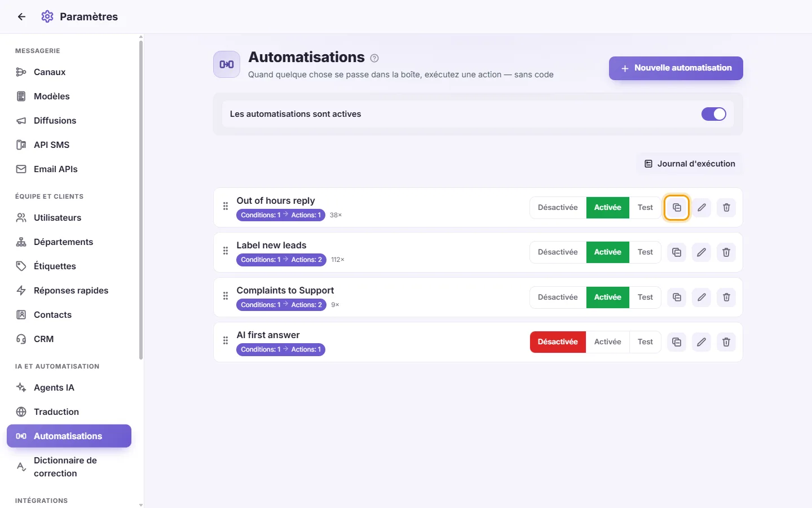Set AI first answer to Activée
Image resolution: width=812 pixels, height=508 pixels.
click(608, 342)
